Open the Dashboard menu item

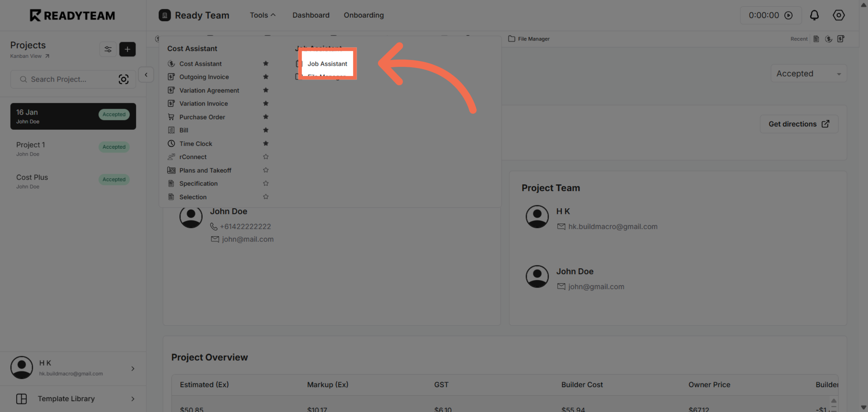tap(310, 15)
